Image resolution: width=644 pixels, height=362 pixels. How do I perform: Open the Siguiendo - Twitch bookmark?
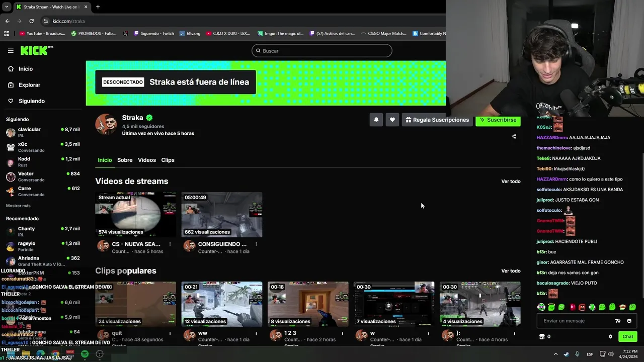click(154, 34)
